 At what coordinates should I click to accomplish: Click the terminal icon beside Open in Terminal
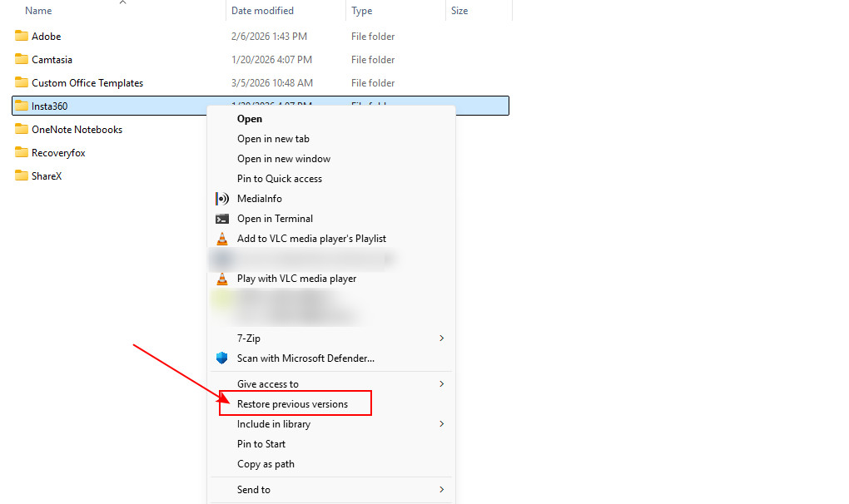coord(222,219)
